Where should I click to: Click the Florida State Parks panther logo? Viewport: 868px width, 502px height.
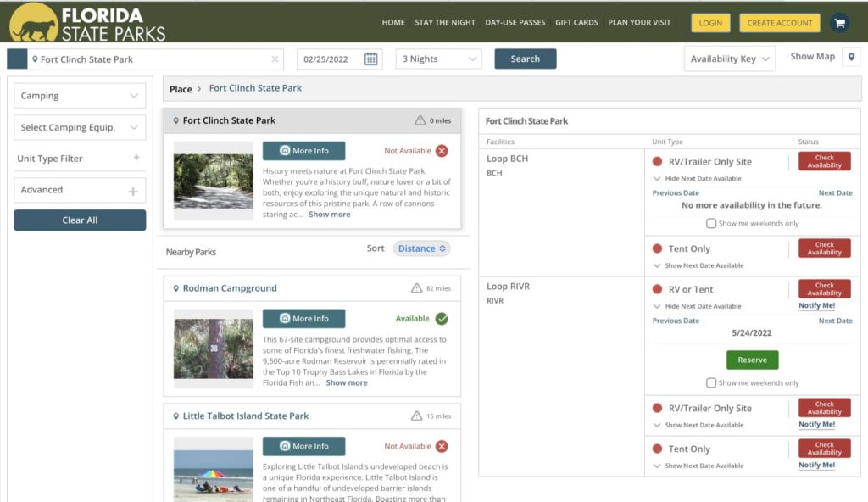[x=33, y=22]
